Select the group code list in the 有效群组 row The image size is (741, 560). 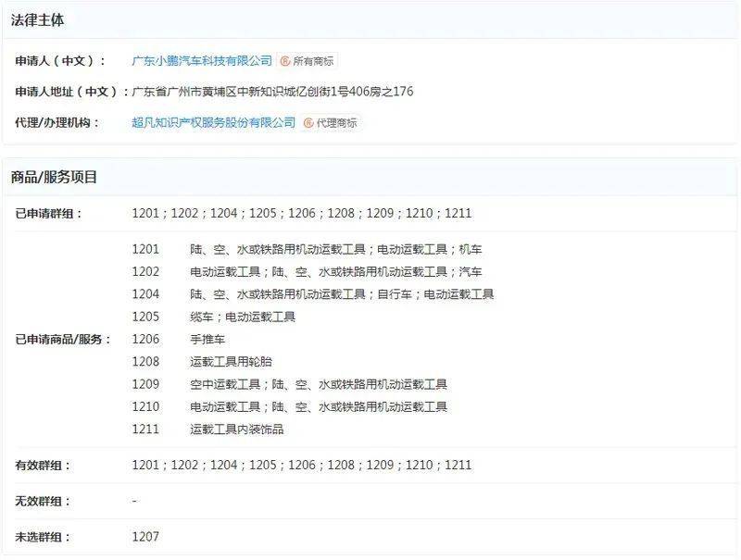tap(302, 465)
